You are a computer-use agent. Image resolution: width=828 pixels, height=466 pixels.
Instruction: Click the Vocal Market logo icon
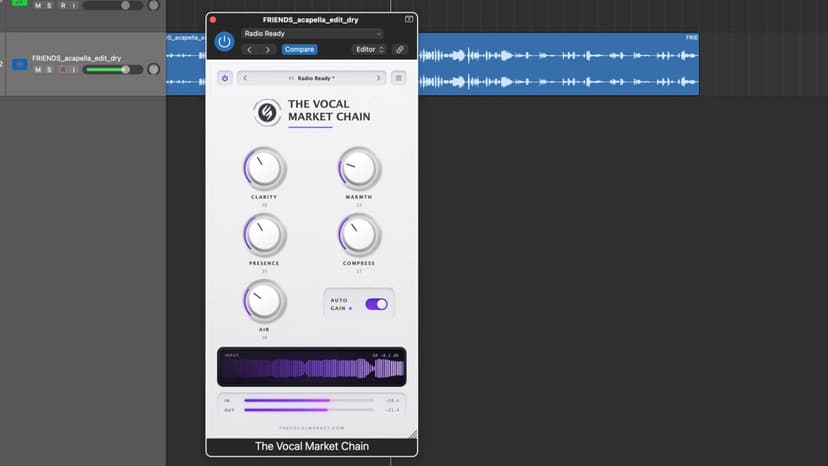pos(267,112)
